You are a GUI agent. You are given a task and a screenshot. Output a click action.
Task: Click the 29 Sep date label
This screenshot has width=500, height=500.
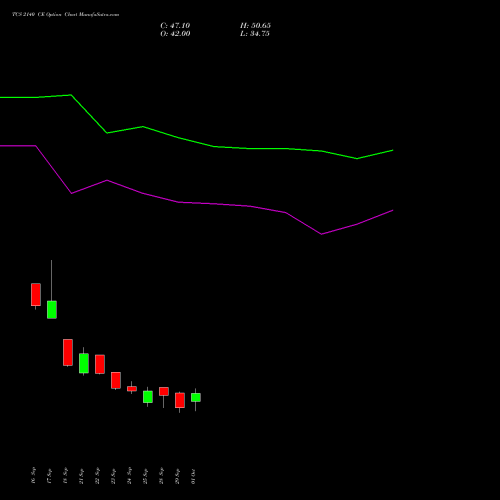pyautogui.click(x=177, y=476)
